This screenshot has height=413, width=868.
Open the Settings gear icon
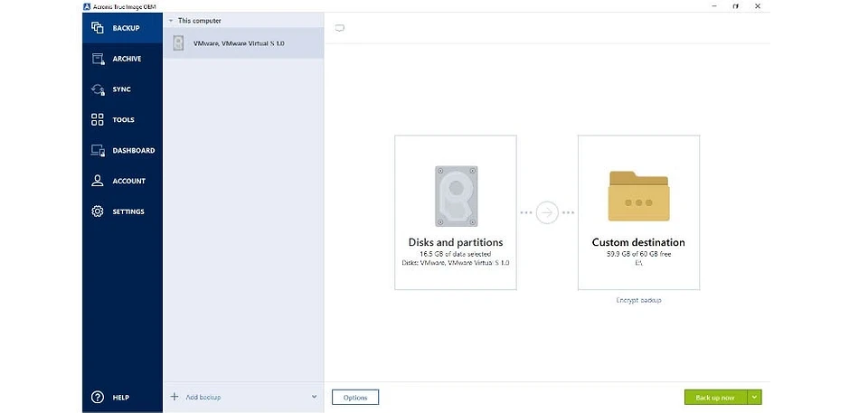(x=98, y=211)
